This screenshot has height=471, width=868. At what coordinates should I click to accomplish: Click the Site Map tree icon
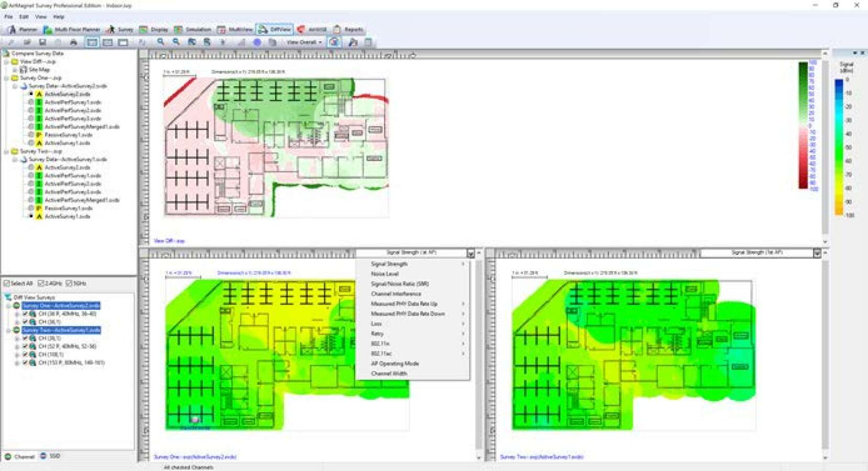pyautogui.click(x=23, y=70)
